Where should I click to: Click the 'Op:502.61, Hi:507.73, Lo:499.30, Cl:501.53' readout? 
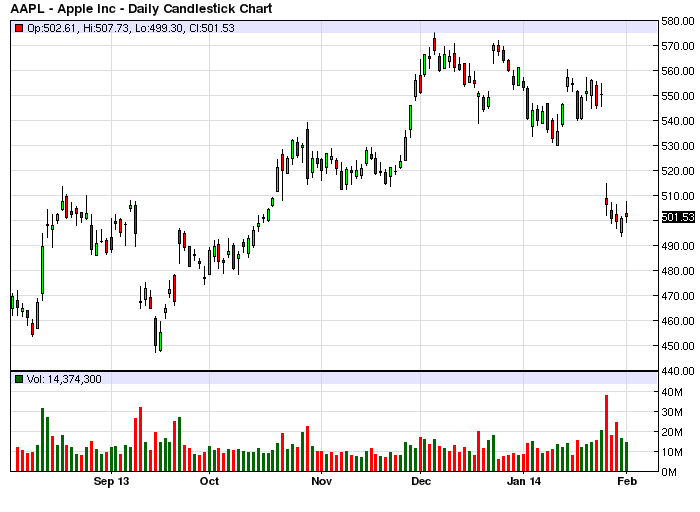(x=131, y=28)
